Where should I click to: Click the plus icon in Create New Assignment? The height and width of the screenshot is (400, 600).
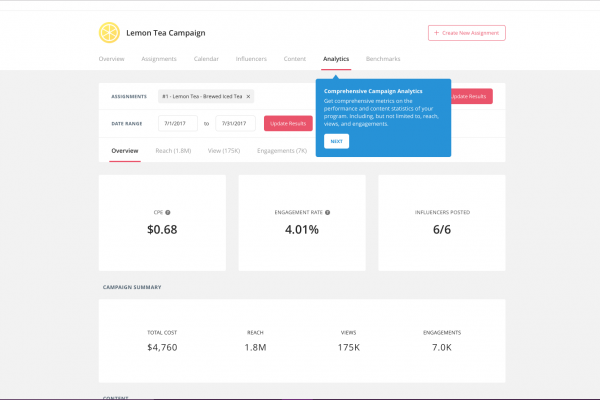[x=436, y=33]
